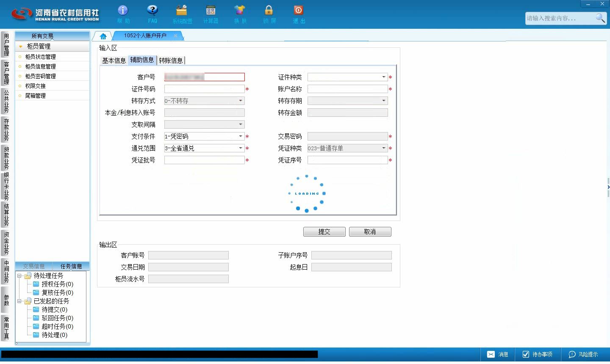Switch to the 辅助信息 tab
Image resolution: width=610 pixels, height=364 pixels.
pos(142,60)
